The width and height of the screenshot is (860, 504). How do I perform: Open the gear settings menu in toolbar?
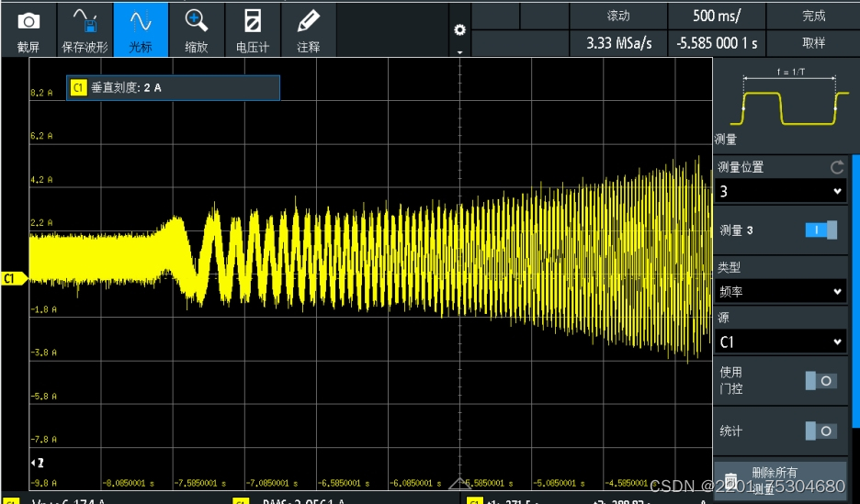click(459, 30)
